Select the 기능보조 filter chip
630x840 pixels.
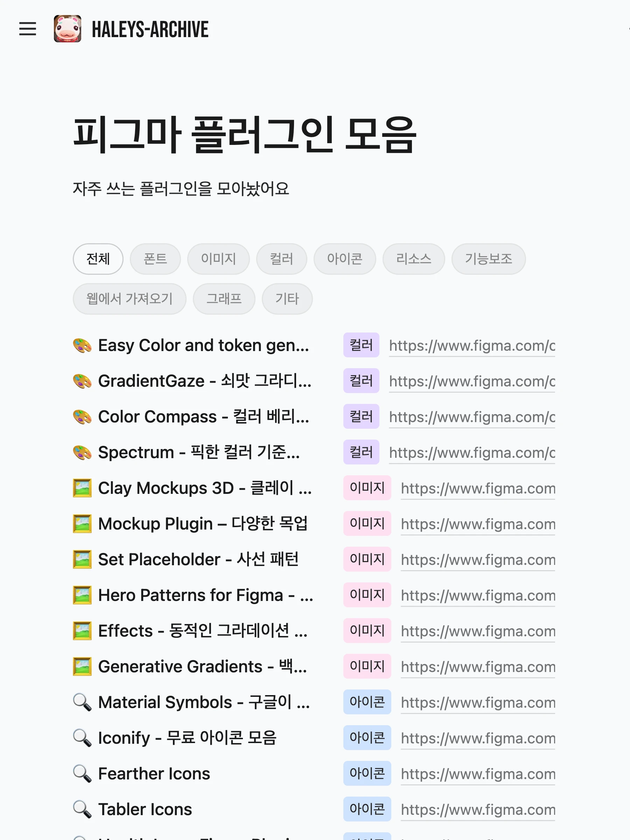point(488,259)
